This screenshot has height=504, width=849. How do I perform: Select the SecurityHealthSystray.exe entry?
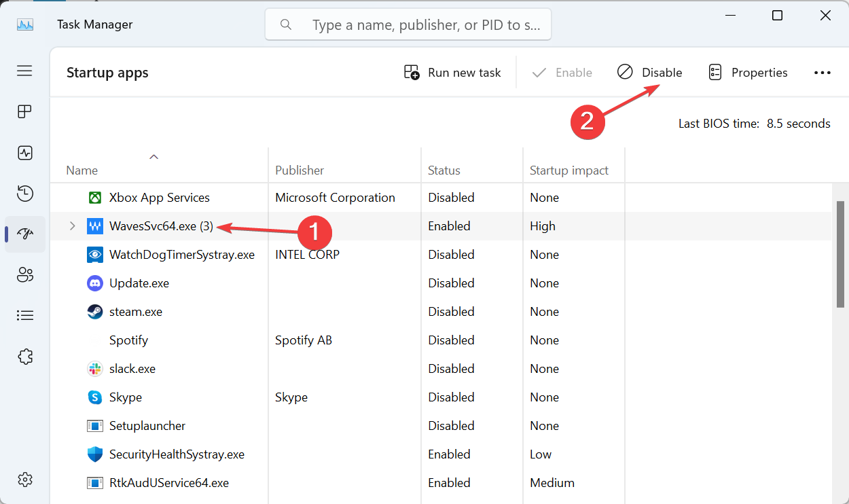click(177, 454)
